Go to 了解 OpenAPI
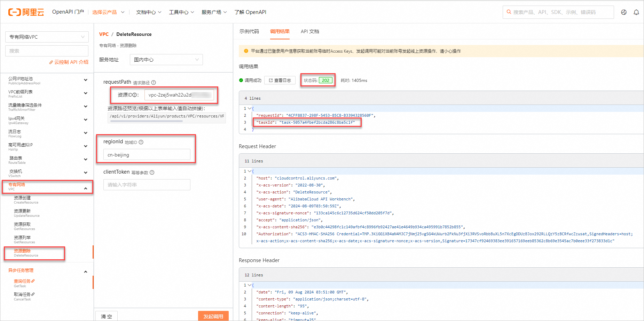The image size is (644, 321). (250, 12)
